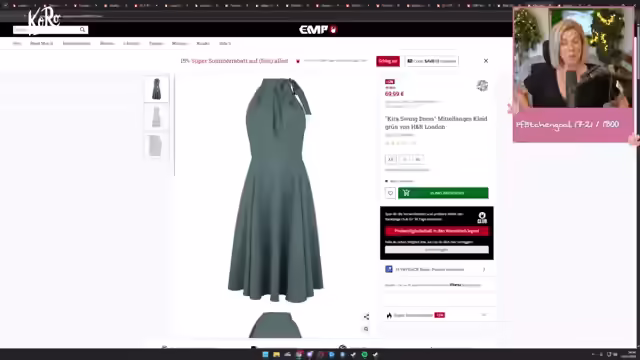
Task: Click green Spotify-like icon in taskbar
Action: 364,355
